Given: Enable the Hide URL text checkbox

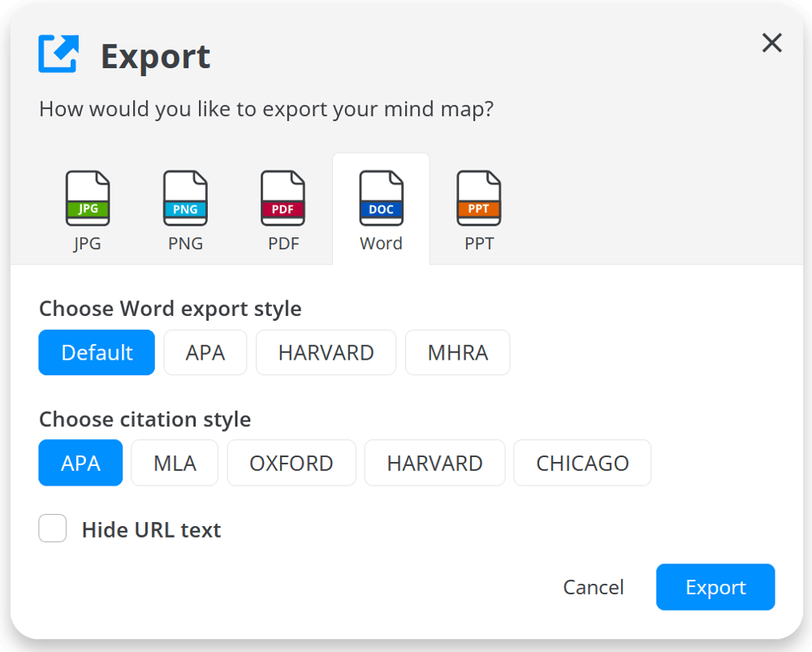Looking at the screenshot, I should click(x=52, y=528).
